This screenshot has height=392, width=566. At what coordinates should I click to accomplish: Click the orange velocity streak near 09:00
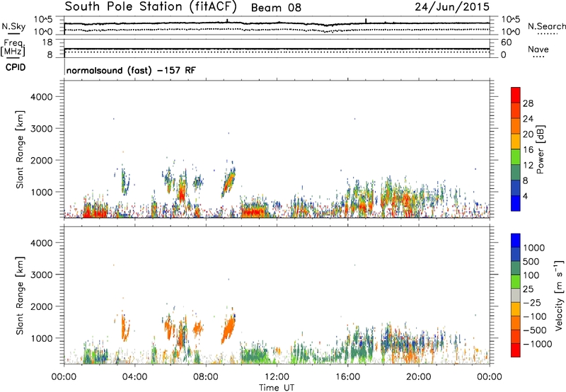228,329
